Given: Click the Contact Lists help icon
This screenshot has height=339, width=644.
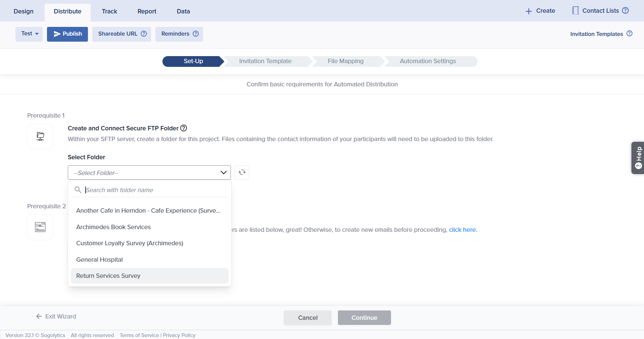Looking at the screenshot, I should (625, 10).
